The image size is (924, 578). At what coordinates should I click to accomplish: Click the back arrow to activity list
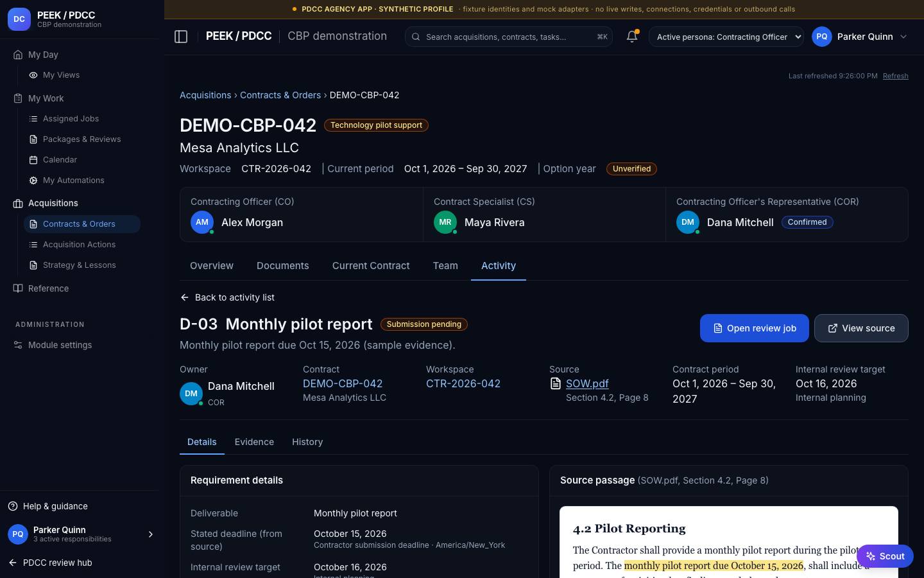click(x=185, y=297)
